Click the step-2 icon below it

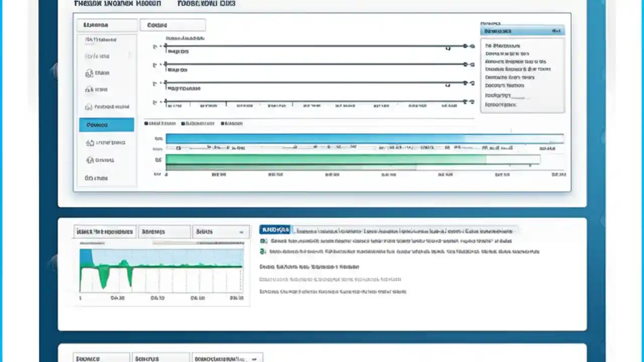(262, 251)
